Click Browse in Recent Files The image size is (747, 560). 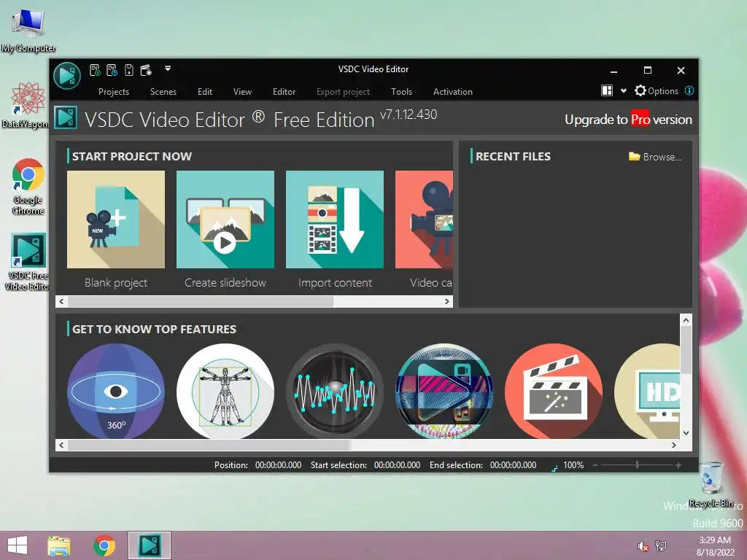655,157
